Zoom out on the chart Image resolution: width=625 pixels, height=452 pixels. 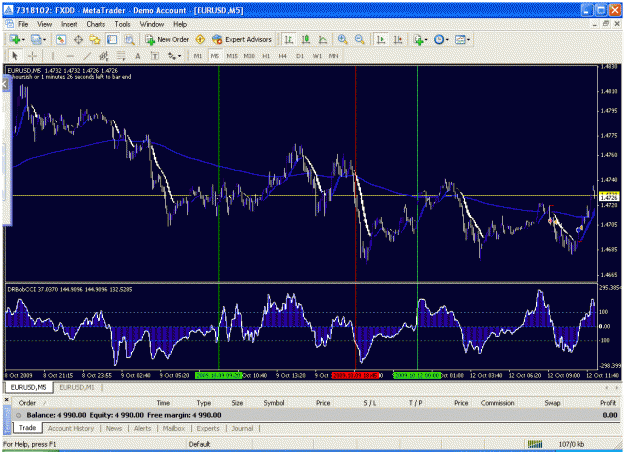click(x=360, y=39)
